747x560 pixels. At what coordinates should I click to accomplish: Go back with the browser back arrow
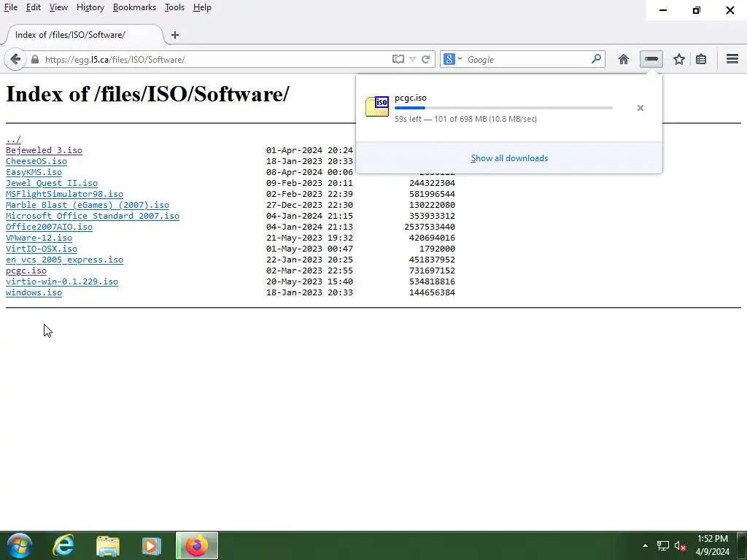[x=15, y=60]
